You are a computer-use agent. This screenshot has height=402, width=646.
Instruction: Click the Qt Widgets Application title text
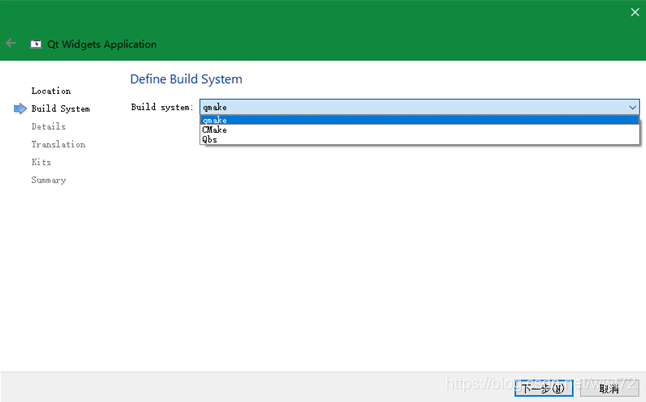(x=102, y=44)
